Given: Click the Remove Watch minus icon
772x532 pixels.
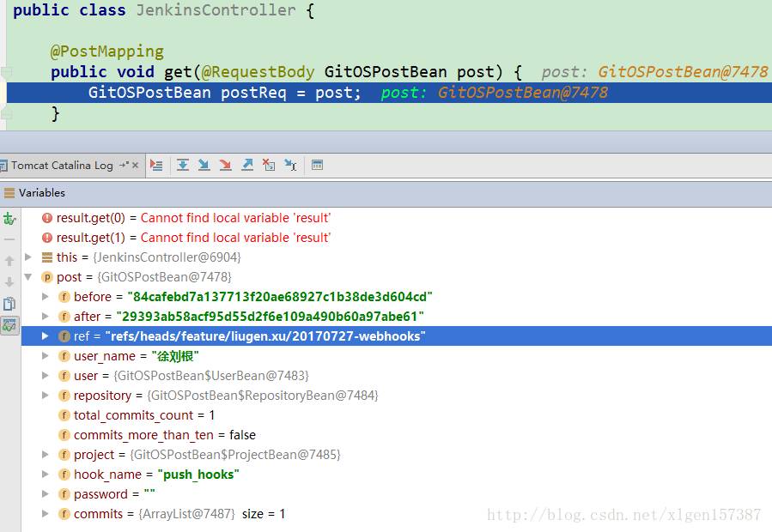Looking at the screenshot, I should click(x=9, y=239).
